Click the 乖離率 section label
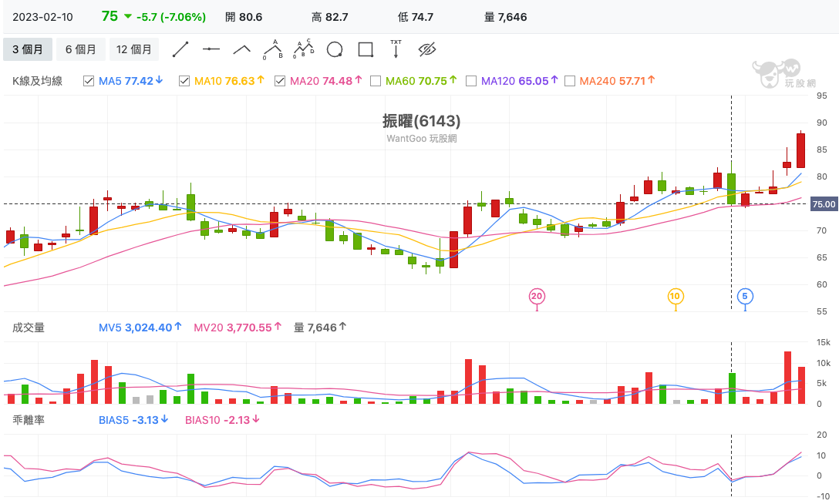 pos(29,420)
